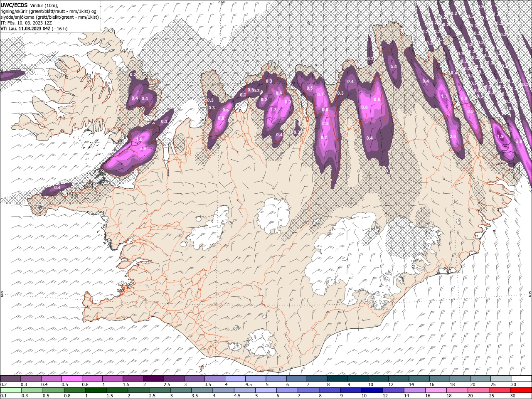532x399 pixels.
Task: Pick the upper scale swatch starting at 1.5
Action: pos(133,379)
